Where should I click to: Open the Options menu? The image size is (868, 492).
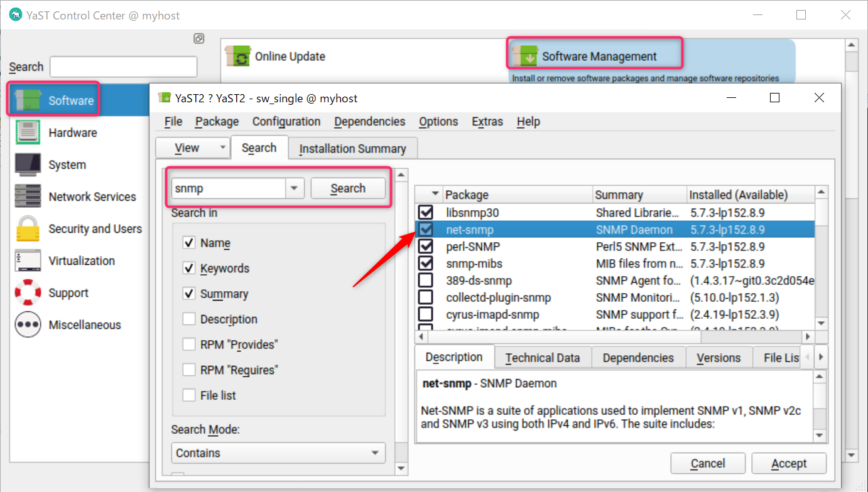point(438,122)
